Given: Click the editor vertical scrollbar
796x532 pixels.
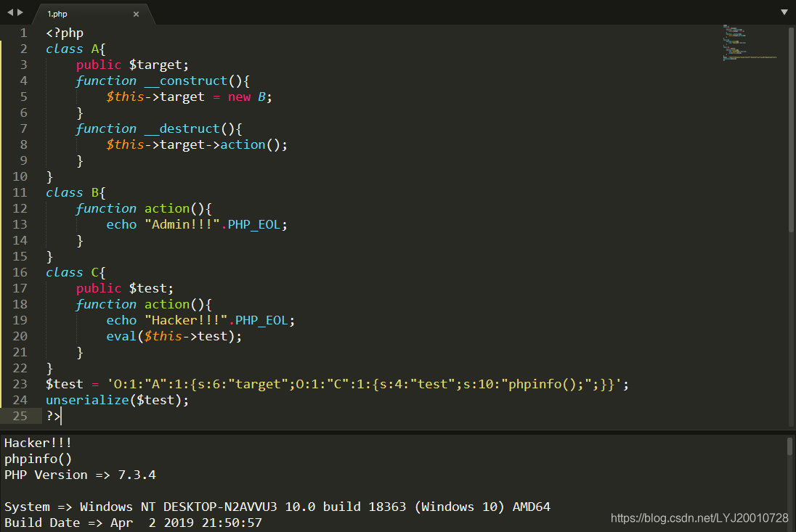Looking at the screenshot, I should (791, 129).
